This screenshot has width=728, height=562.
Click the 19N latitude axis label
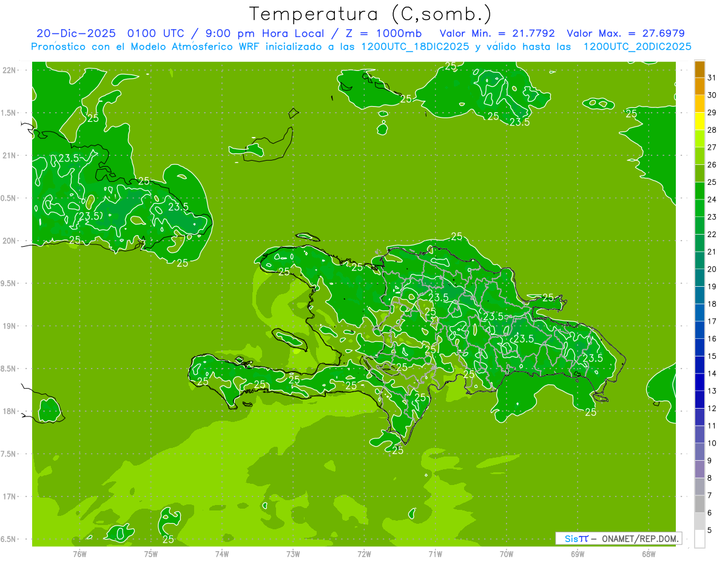(x=10, y=326)
